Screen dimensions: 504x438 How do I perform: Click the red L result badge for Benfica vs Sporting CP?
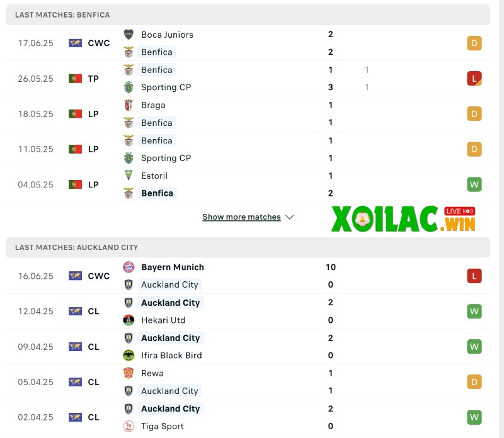click(474, 79)
